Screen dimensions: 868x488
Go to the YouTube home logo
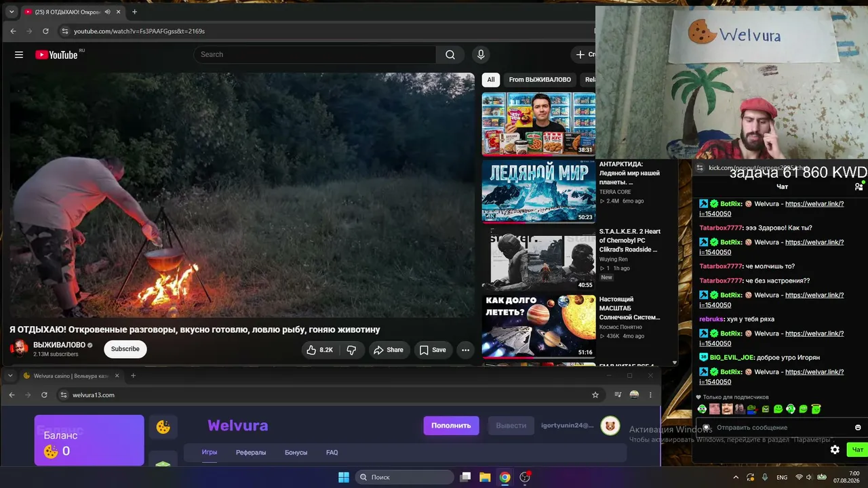56,55
